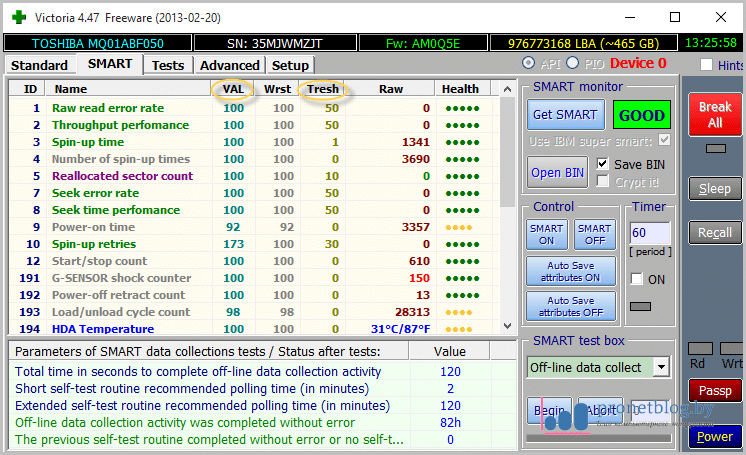Turn SMART OFF in Control group

pyautogui.click(x=595, y=234)
